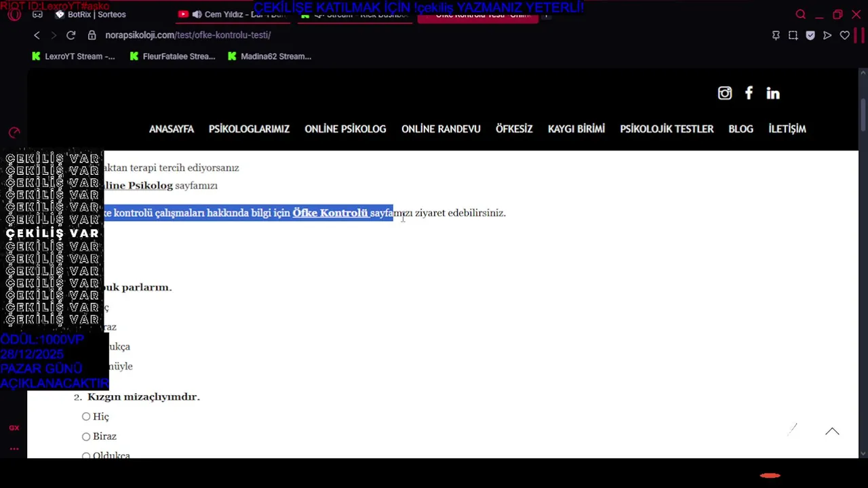868x488 pixels.
Task: Switch to the Stream Rick tab
Action: [354, 14]
